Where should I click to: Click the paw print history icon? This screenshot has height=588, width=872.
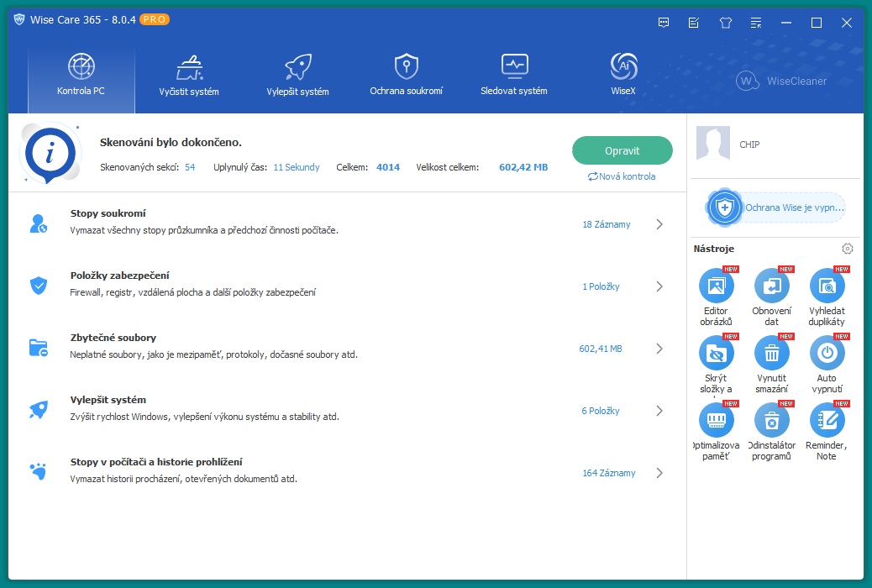(x=39, y=472)
